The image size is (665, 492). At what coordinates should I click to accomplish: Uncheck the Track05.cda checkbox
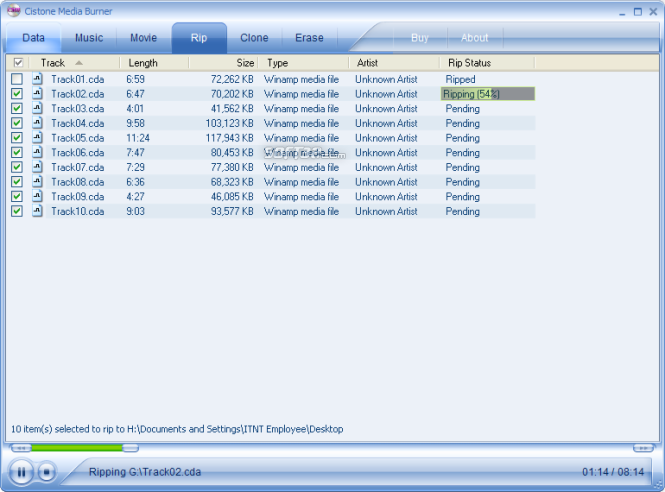pos(17,137)
